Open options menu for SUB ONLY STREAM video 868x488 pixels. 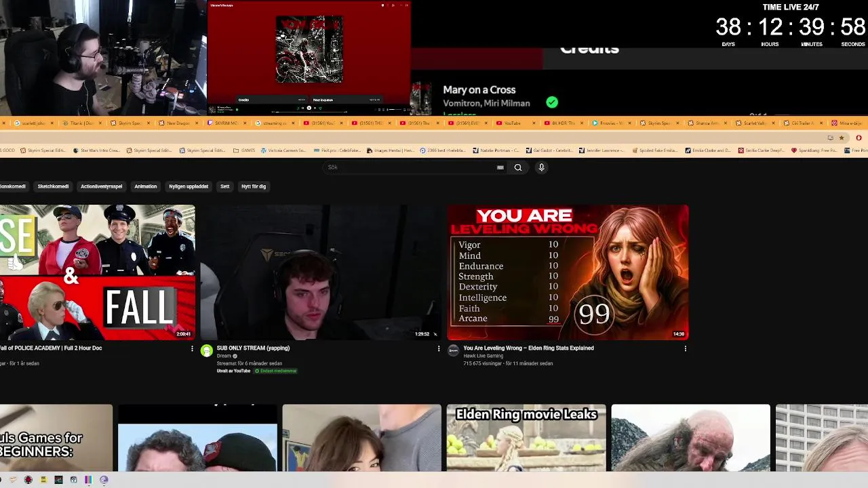pos(438,348)
